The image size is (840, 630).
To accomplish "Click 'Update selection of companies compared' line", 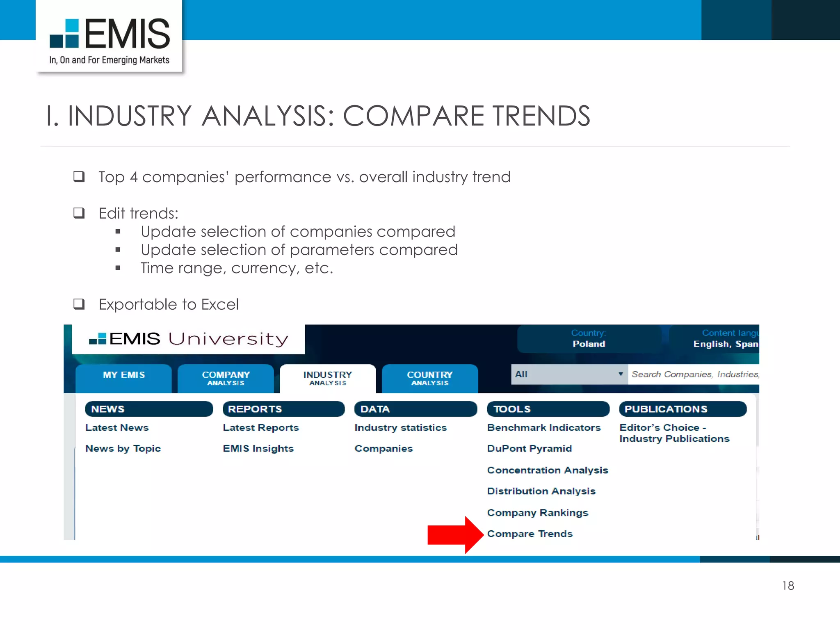I will point(298,232).
